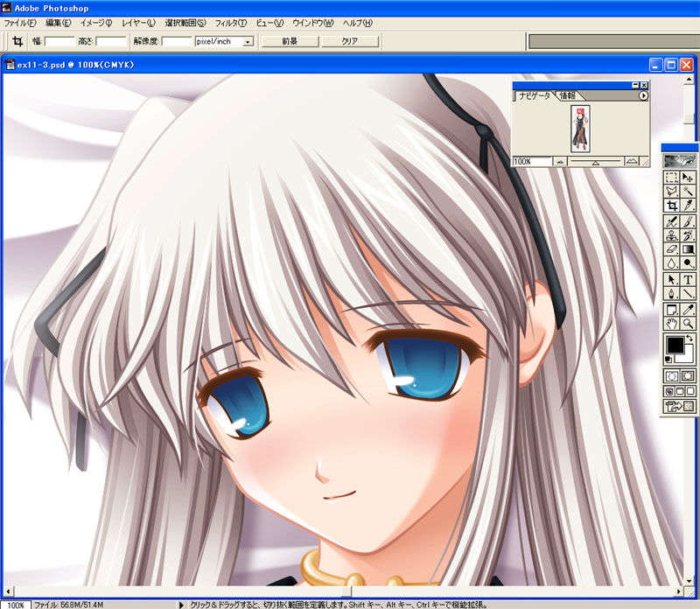Switch to Full Screen mode

(x=690, y=392)
